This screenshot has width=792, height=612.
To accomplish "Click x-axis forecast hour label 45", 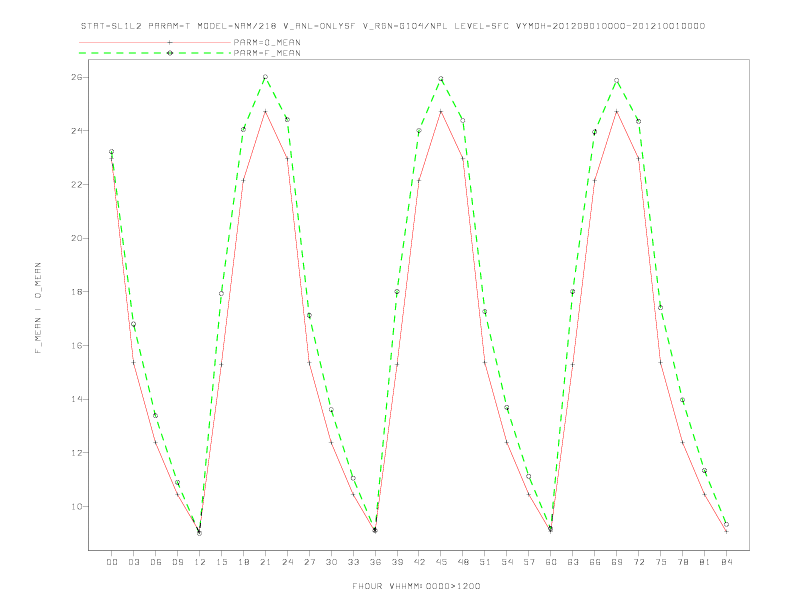I will point(441,562).
